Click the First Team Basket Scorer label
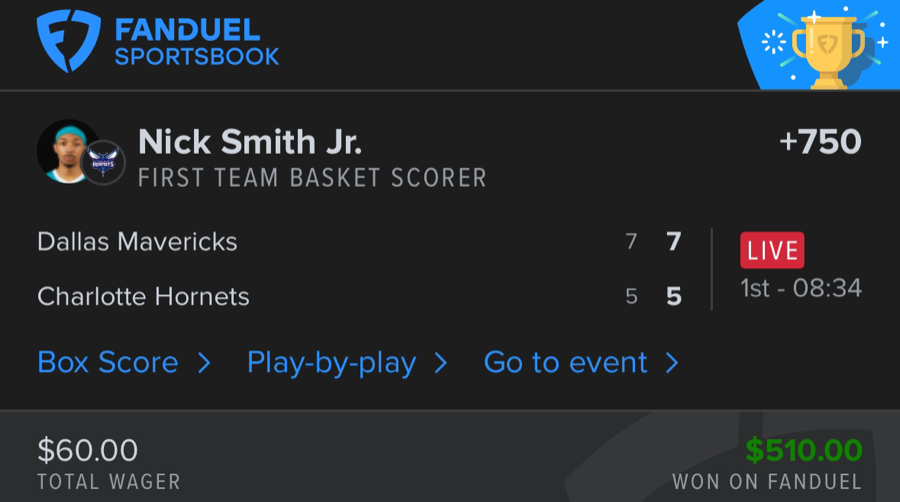The image size is (900, 502). click(312, 179)
